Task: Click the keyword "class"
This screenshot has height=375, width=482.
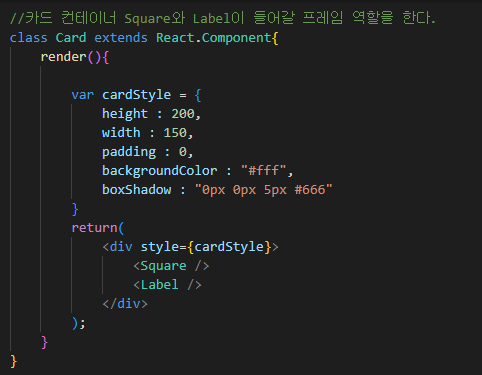Action: click(x=29, y=38)
